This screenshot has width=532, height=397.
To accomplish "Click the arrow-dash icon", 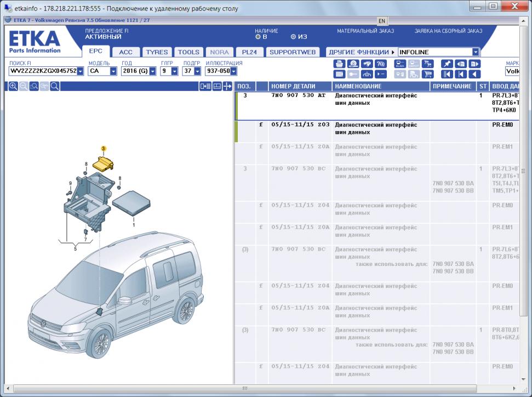I will coord(381,75).
